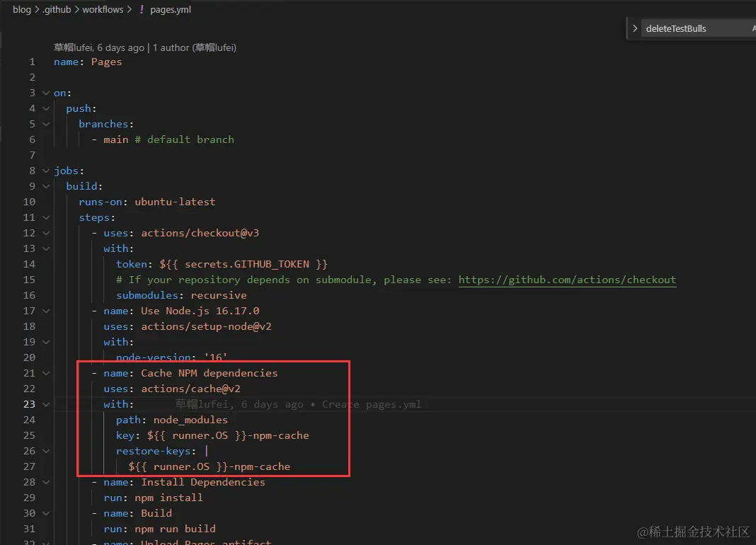Fold the 'with:' block on line 13
Viewport: 756px width, 545px height.
pos(46,248)
